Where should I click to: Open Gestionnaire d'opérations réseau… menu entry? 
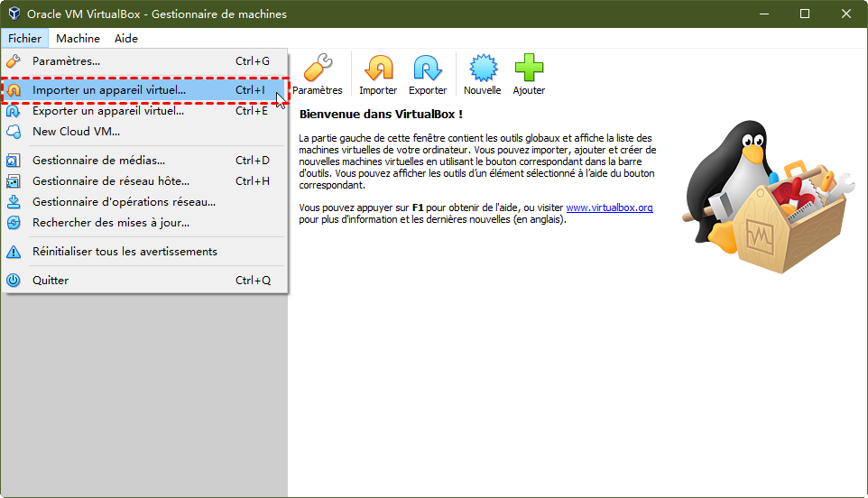pos(144,201)
